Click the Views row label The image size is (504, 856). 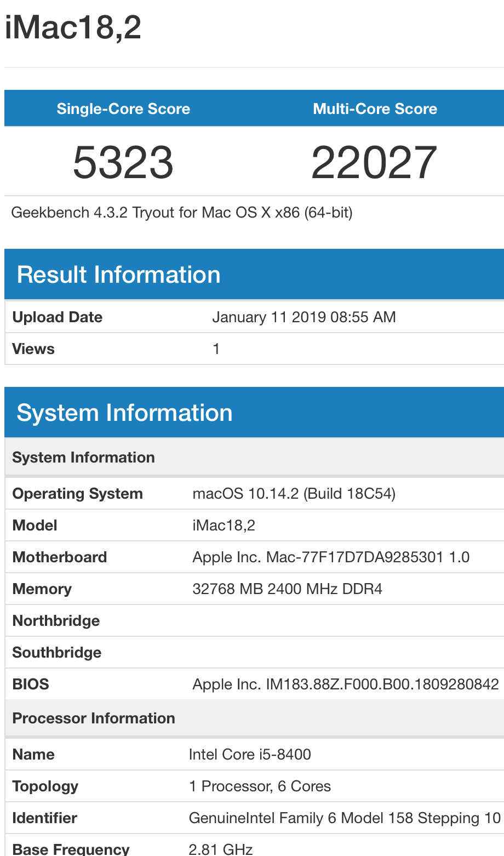(33, 349)
